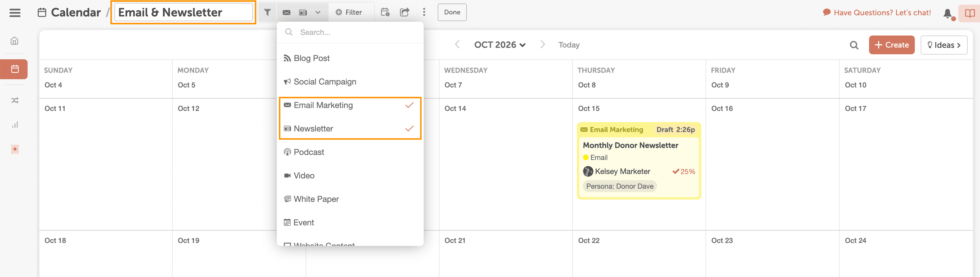This screenshot has width=980, height=277.
Task: Click the yellow Email color dot
Action: coord(585,158)
